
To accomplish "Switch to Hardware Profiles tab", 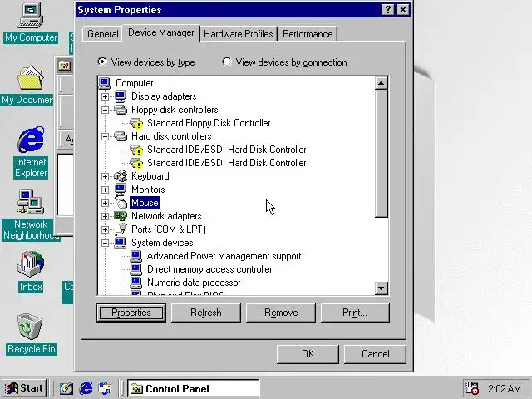I will click(239, 34).
